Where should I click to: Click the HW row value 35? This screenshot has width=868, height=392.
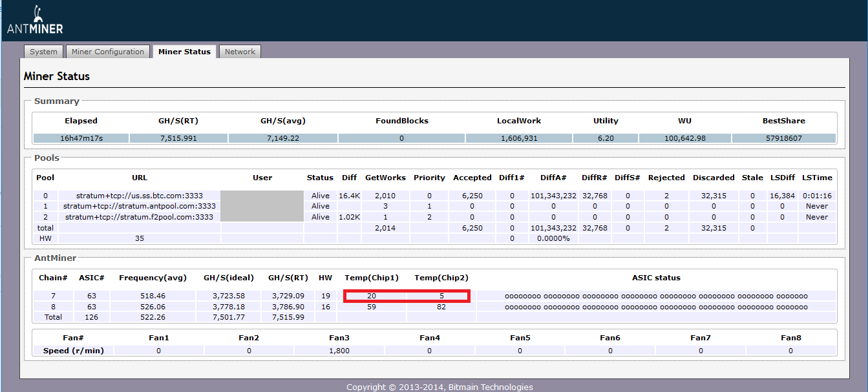[x=140, y=238]
